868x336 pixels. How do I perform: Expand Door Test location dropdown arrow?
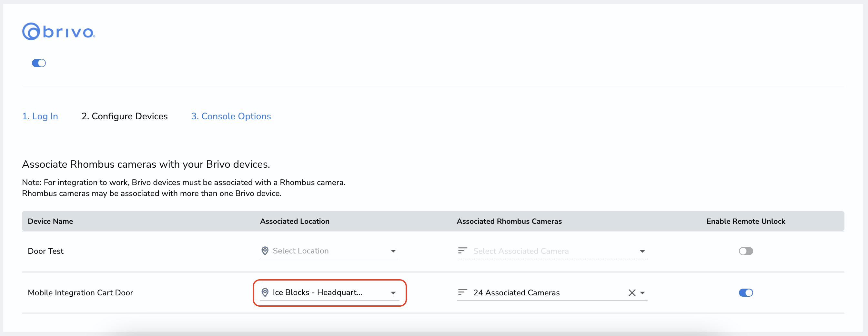coord(393,251)
